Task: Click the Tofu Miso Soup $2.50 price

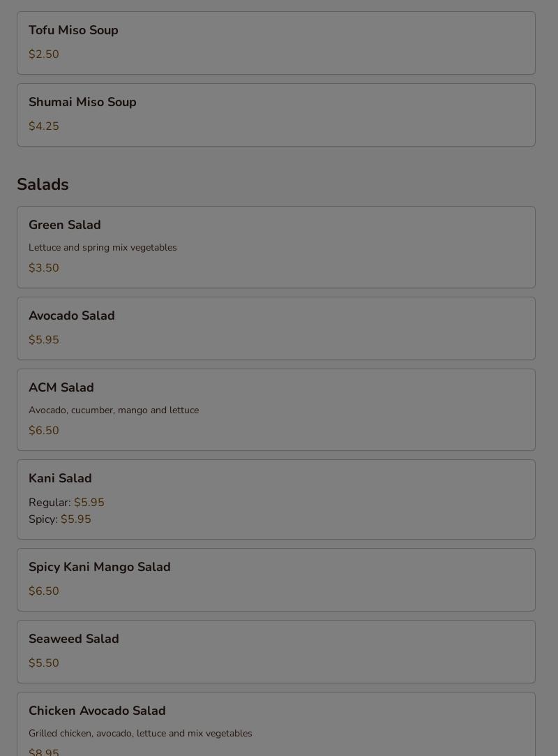Action: [44, 54]
